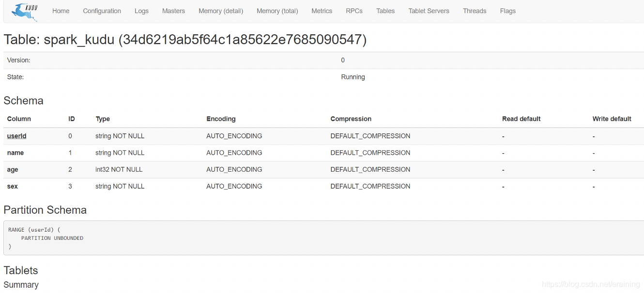Click the userId column name
This screenshot has width=644, height=293.
pyautogui.click(x=16, y=136)
